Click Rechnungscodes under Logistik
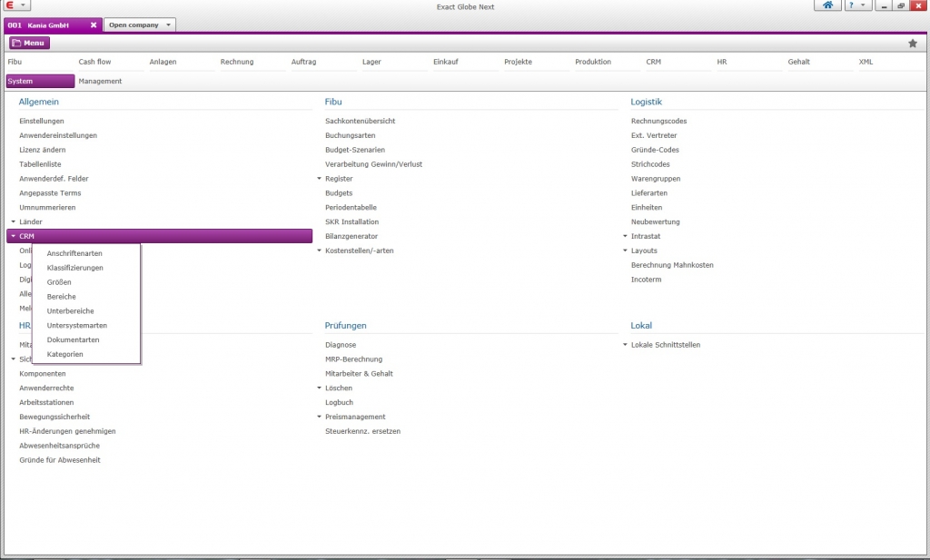 [658, 121]
